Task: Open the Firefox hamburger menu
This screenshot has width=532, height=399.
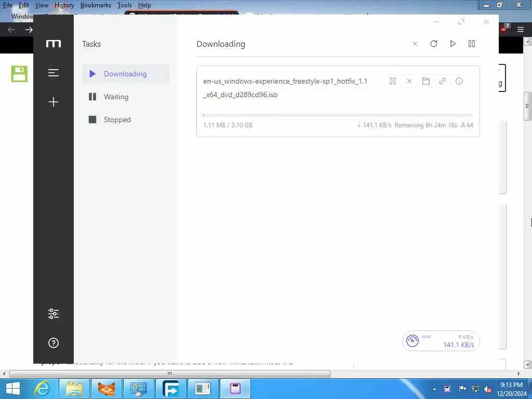Action: pos(521,30)
